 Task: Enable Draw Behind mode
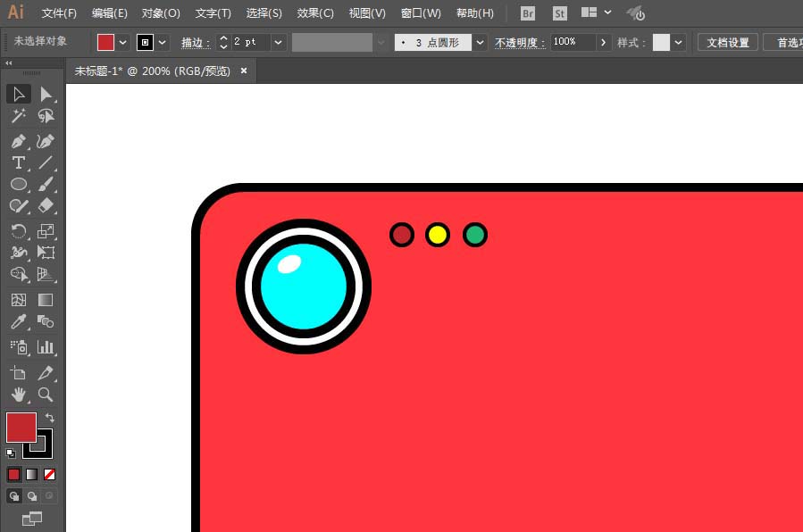coord(32,496)
